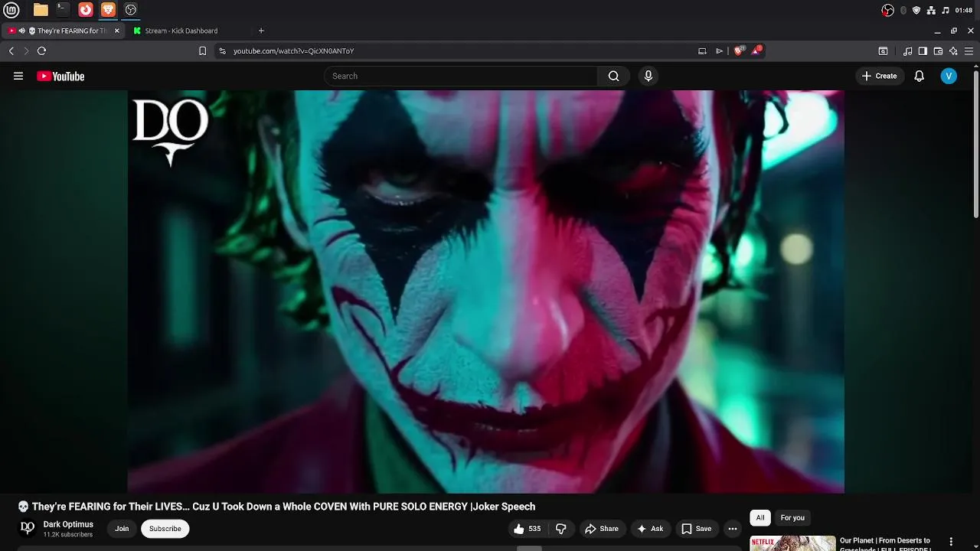Open YouTube notifications bell
The height and width of the screenshot is (551, 980).
coord(920,76)
